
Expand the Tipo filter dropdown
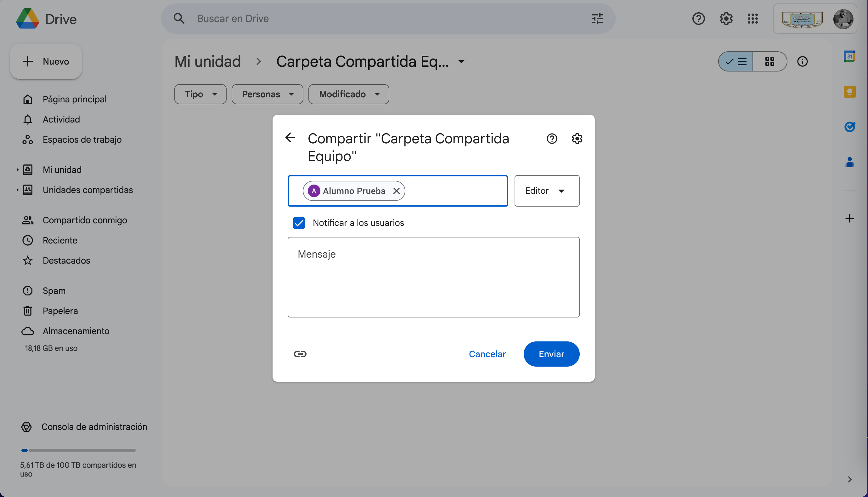coord(200,94)
